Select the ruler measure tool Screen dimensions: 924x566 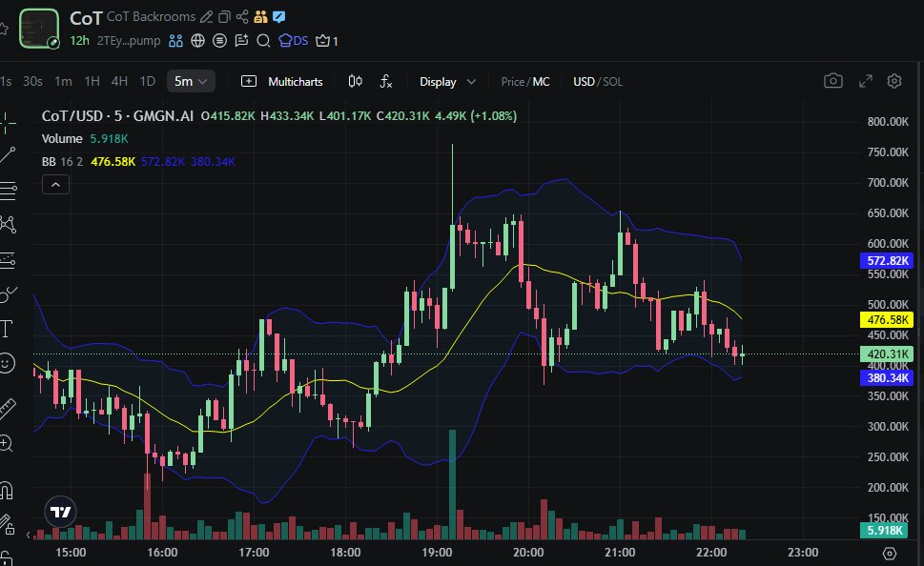coord(8,409)
